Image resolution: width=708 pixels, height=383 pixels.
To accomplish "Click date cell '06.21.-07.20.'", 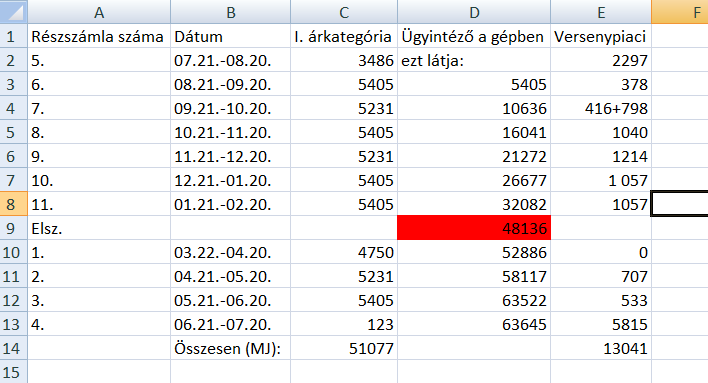I will click(x=230, y=323).
